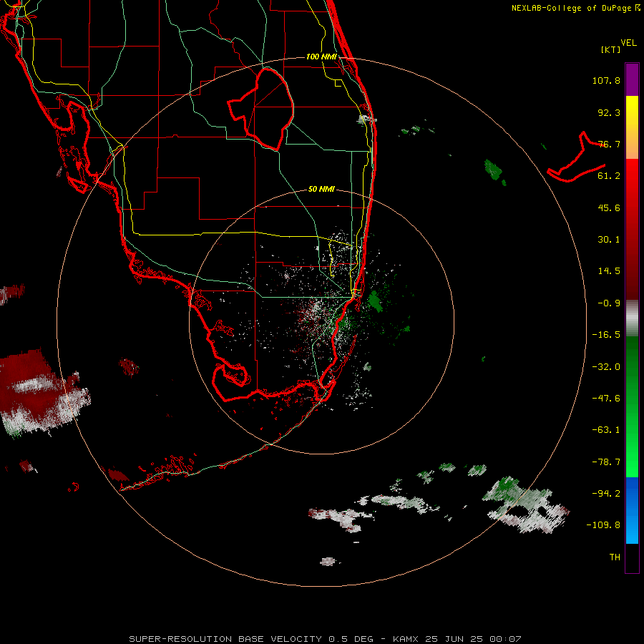Pick the blue segment of velocity color bar
This screenshot has height=644, width=644.
pyautogui.click(x=632, y=510)
